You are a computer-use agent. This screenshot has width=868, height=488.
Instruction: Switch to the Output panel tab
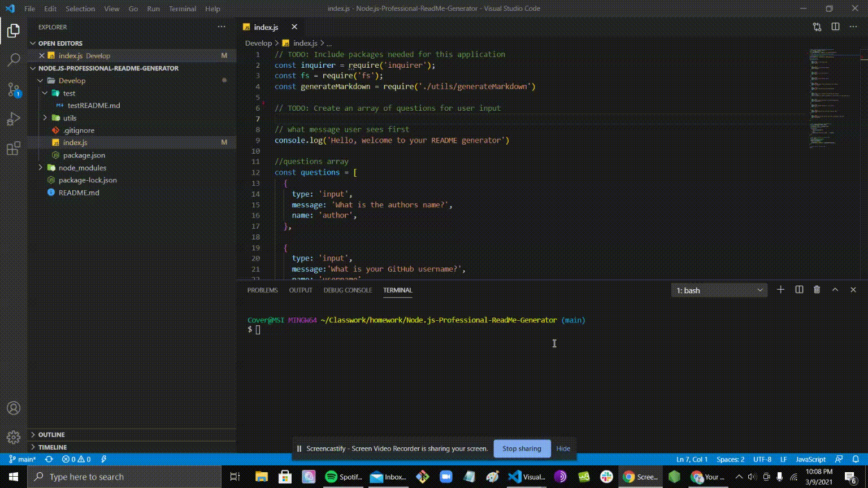tap(301, 290)
